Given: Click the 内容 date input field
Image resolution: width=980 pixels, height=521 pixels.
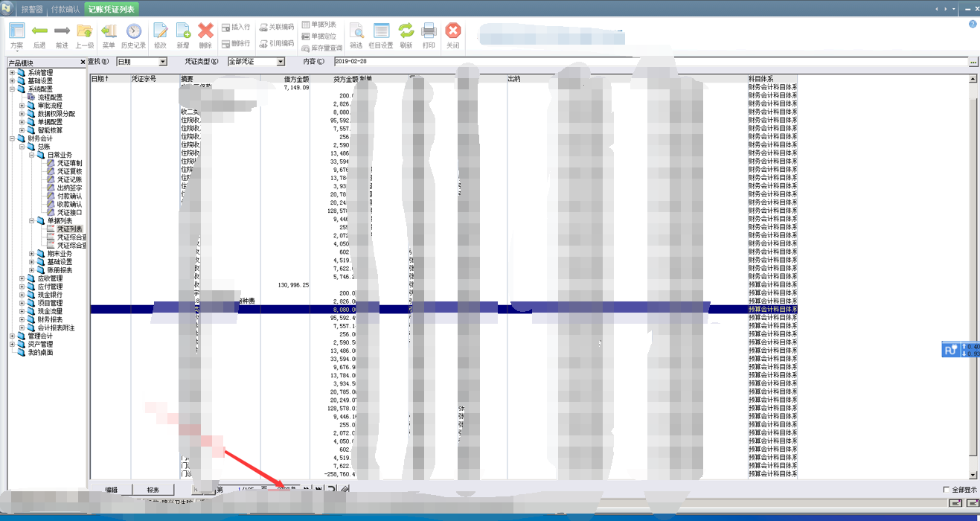Looking at the screenshot, I should tap(647, 62).
